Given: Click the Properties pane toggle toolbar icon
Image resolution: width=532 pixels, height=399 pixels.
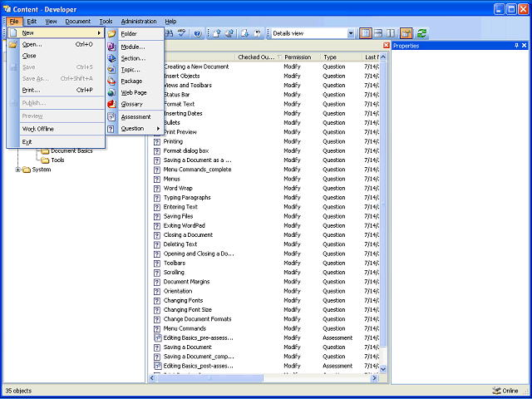Looking at the screenshot, I should click(406, 33).
